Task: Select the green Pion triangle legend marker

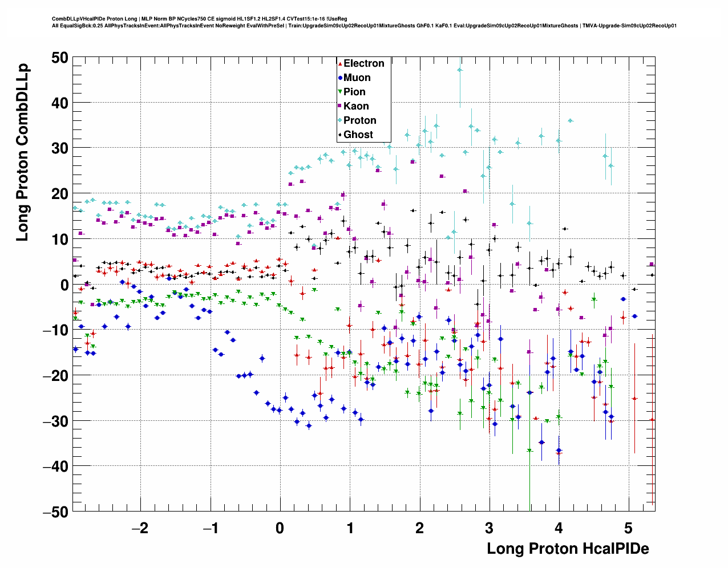Action: click(340, 92)
